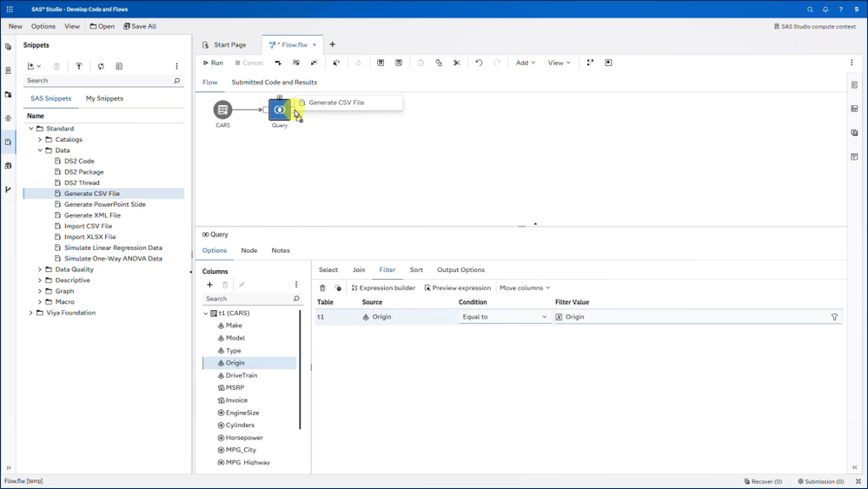
Task: Copy the selected node in flow toolbar
Action: pyautogui.click(x=439, y=63)
